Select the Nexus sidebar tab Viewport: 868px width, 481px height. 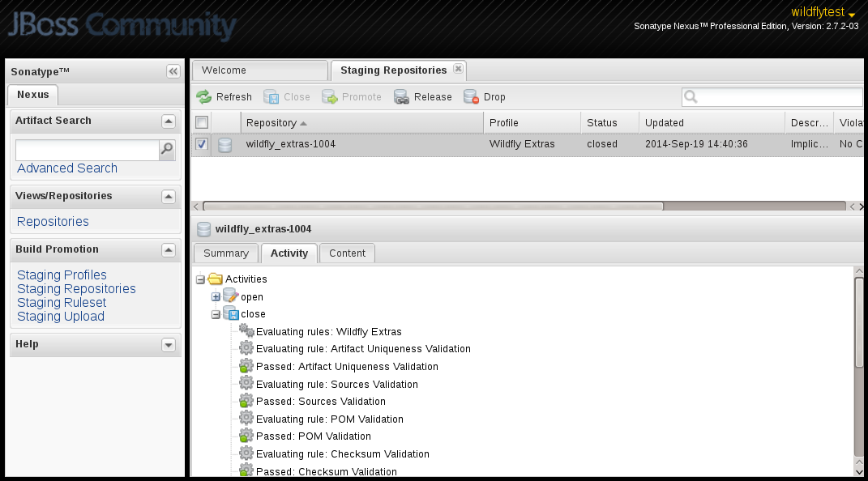[32, 95]
